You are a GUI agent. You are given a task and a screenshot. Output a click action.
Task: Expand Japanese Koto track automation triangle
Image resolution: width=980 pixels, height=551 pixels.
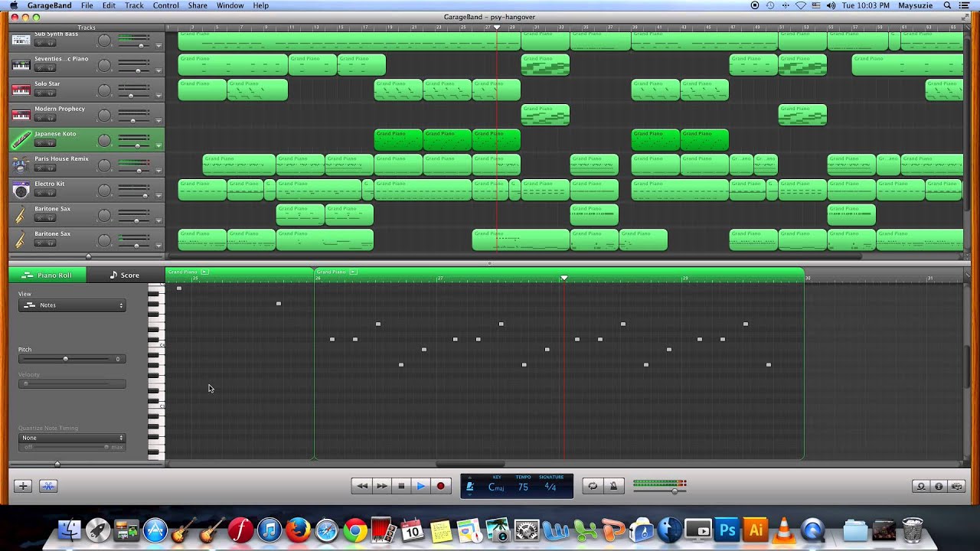(158, 145)
